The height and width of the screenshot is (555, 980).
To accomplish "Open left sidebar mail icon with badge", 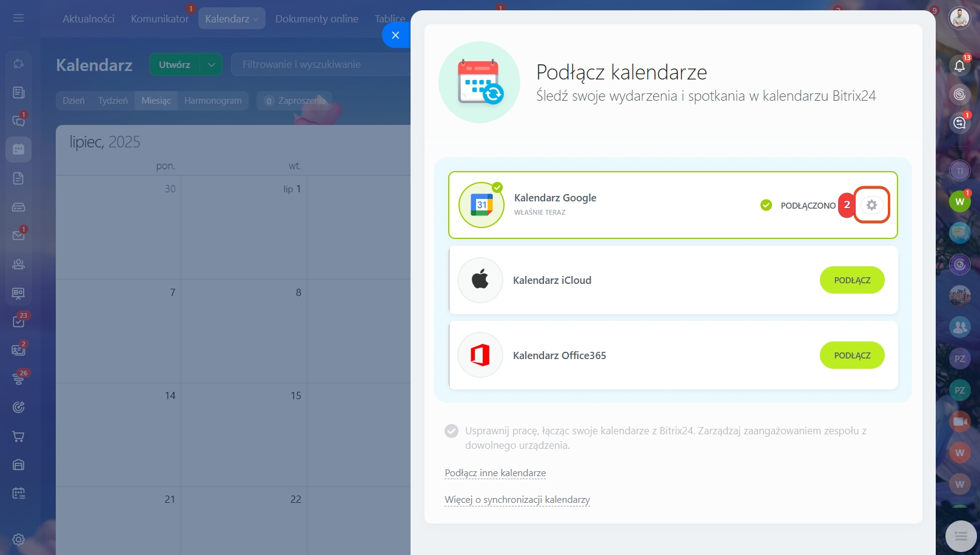I will pos(18,235).
